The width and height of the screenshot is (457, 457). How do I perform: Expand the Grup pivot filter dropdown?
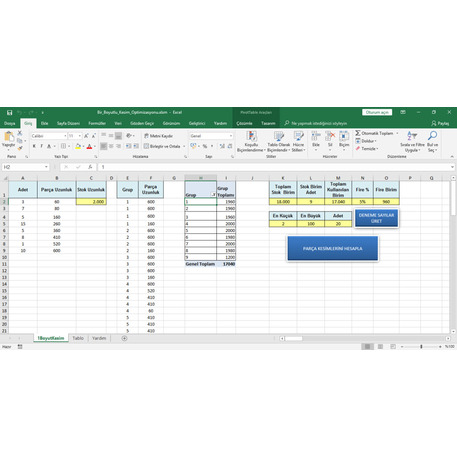click(x=213, y=194)
